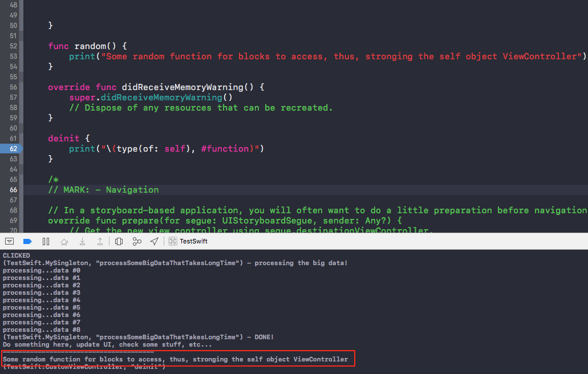The width and height of the screenshot is (588, 374).
Task: Click 'super.didReceiveMemoryWarning()' call
Action: pyautogui.click(x=151, y=97)
